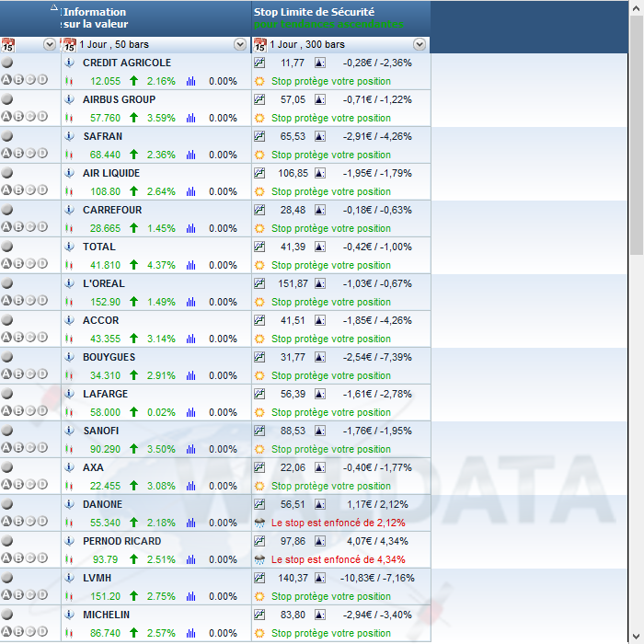Viewport: 644px width, 644px height.
Task: Click rain cloud icon in DANONE stop row
Action: [x=259, y=523]
